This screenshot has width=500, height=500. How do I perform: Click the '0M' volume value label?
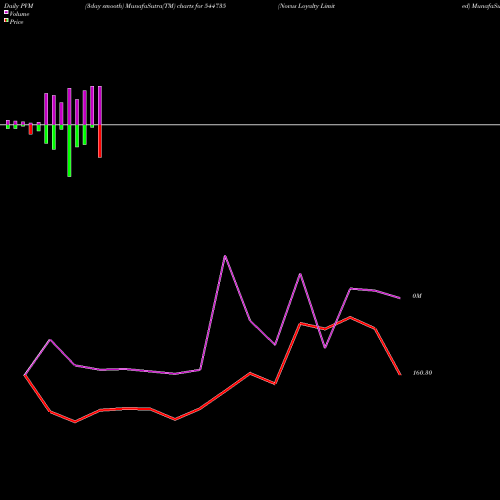coord(417,296)
